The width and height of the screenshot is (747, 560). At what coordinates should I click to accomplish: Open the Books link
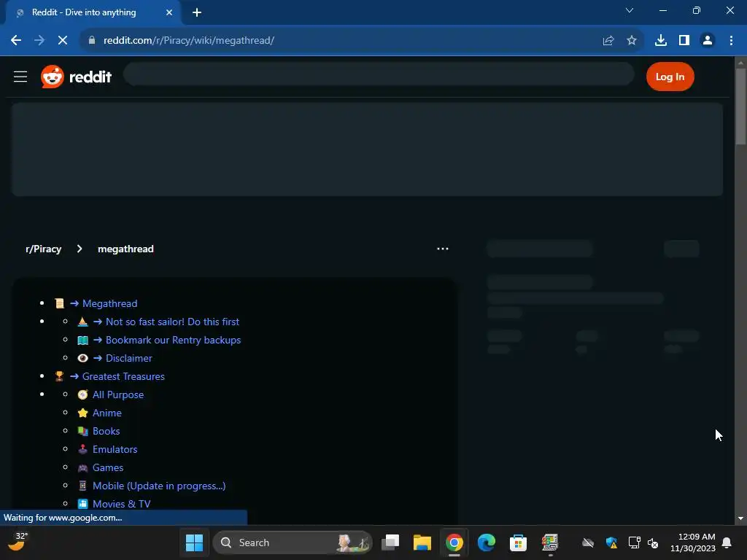107,432
